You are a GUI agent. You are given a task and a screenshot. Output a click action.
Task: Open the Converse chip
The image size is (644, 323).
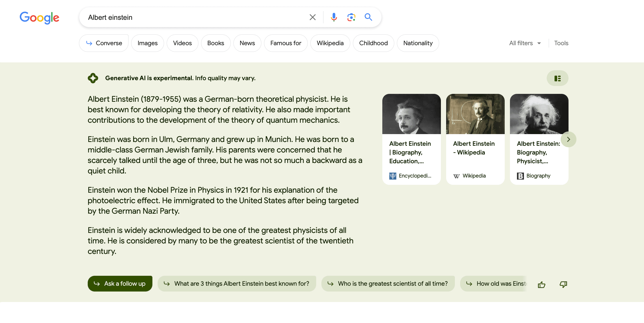[x=104, y=43]
